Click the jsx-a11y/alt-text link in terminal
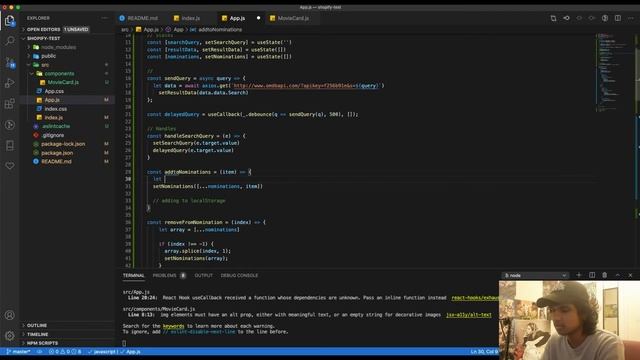This screenshot has height=360, width=640. click(469, 315)
